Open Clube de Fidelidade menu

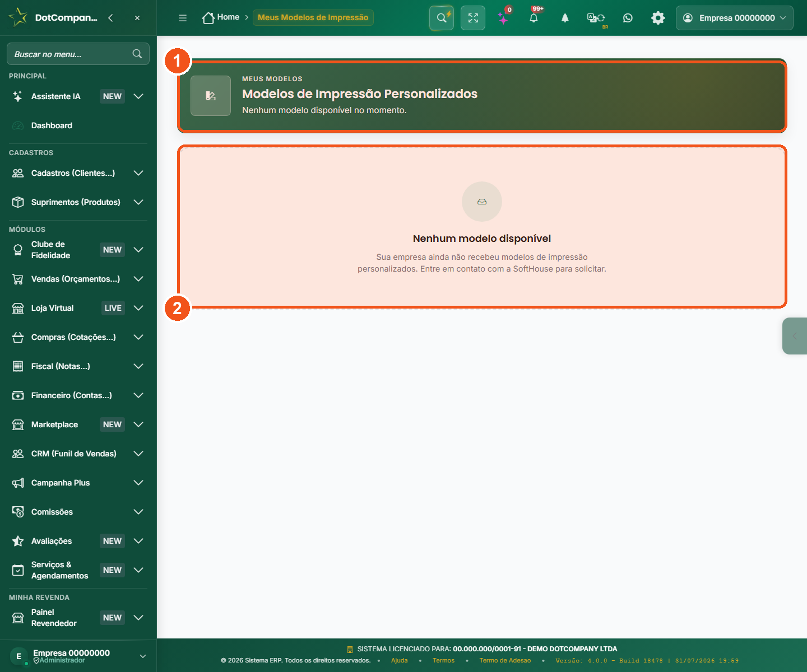tap(78, 250)
